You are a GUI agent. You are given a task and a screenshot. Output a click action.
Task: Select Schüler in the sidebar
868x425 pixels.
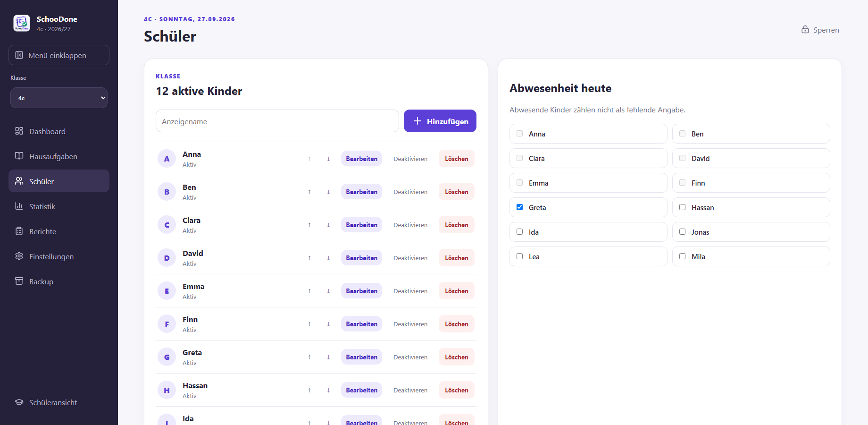[59, 181]
